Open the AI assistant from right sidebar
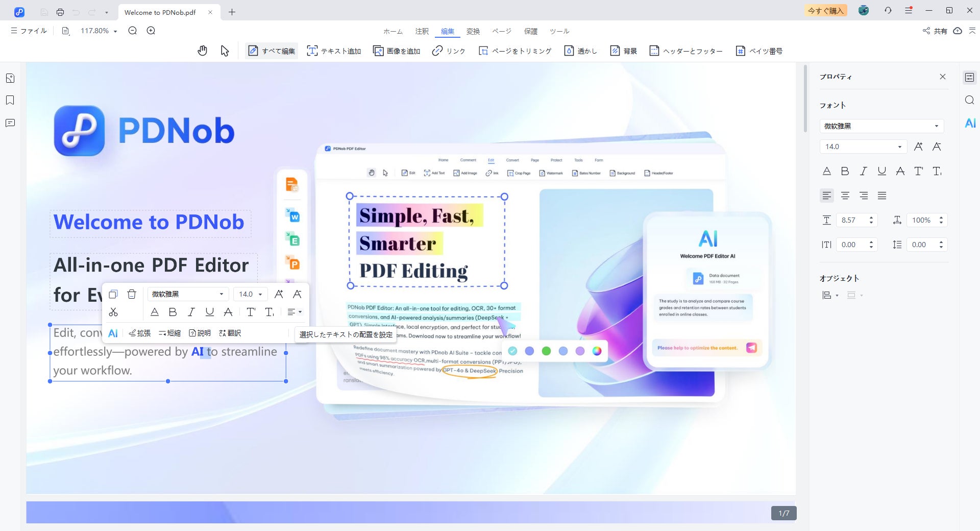 pyautogui.click(x=970, y=123)
